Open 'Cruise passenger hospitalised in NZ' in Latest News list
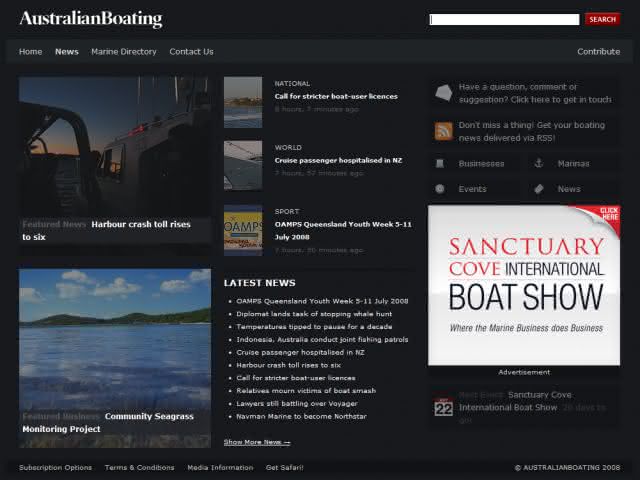The image size is (640, 480). tap(300, 352)
